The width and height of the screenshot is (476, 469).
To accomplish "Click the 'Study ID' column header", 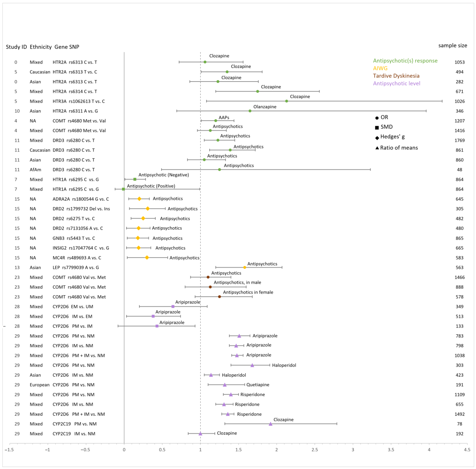I will coord(16,47).
